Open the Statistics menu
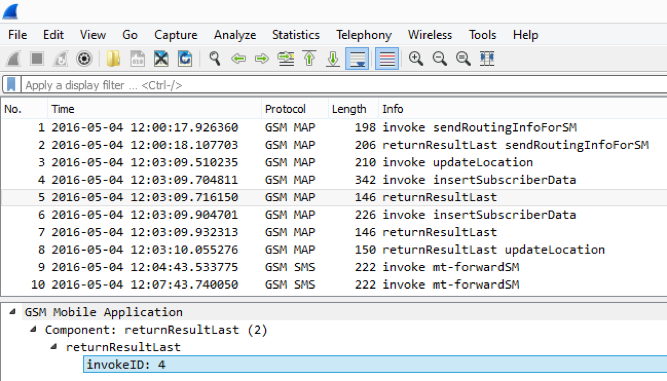 [296, 35]
